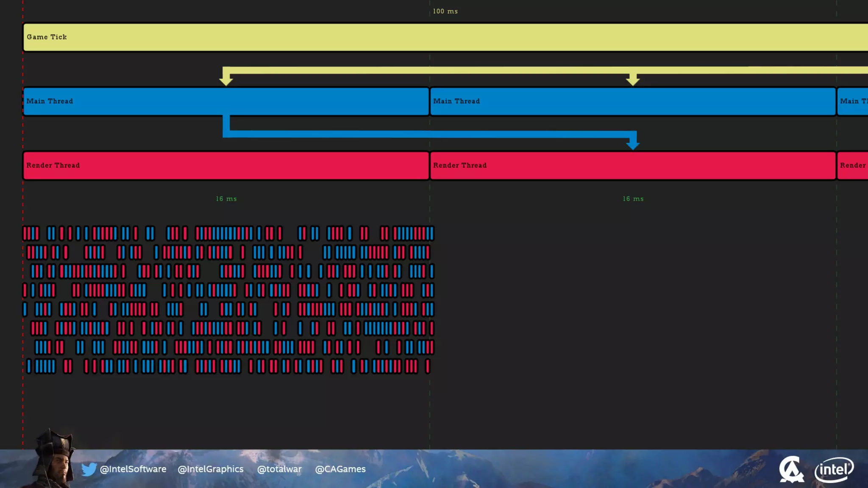Click the @IntelGraphics handle
The image size is (868, 488).
(211, 469)
